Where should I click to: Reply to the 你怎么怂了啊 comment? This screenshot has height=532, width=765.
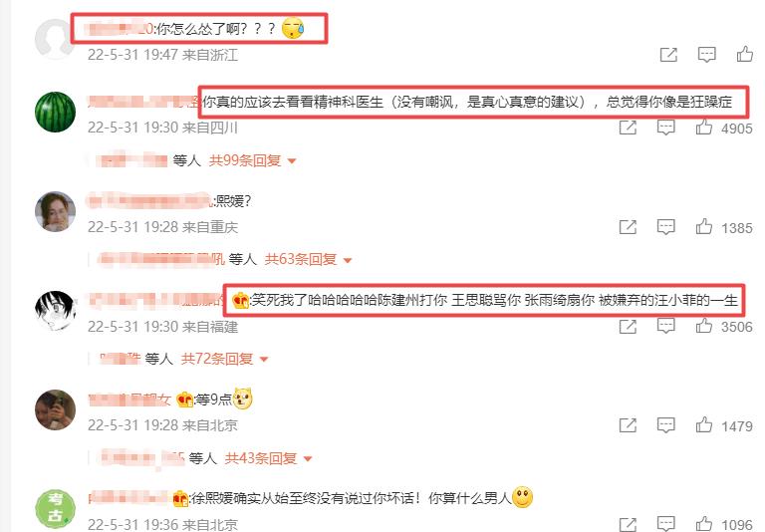coord(706,55)
